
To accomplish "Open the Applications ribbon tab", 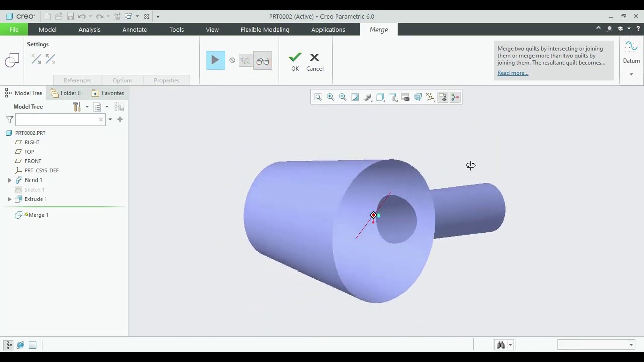I will 328,29.
